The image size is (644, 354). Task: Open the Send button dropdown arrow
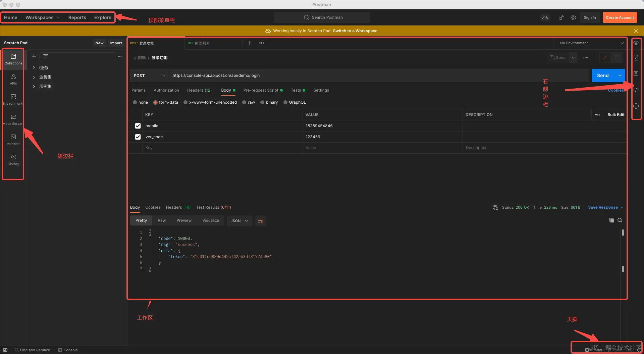(620, 75)
